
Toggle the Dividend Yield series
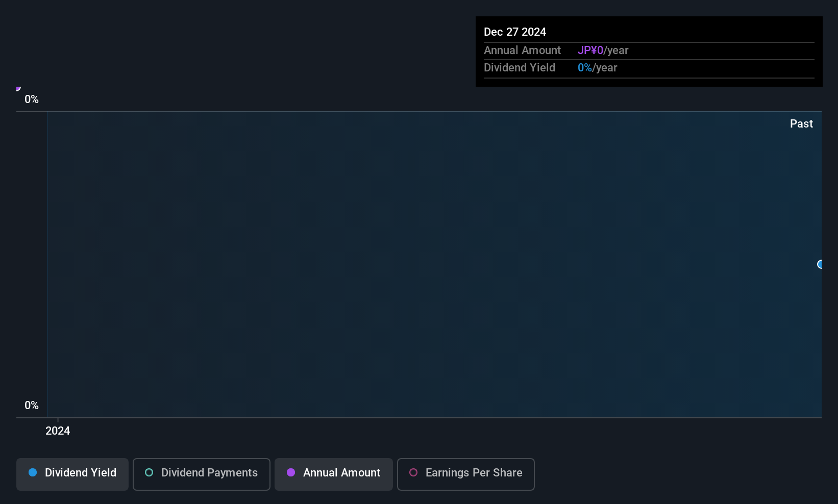coord(72,474)
